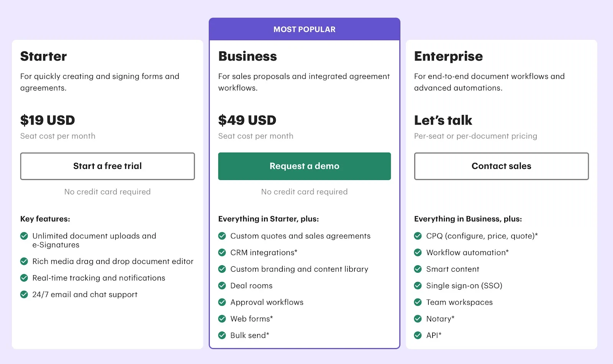613x364 pixels.
Task: Start a free trial on the Starter plan
Action: coord(107,166)
